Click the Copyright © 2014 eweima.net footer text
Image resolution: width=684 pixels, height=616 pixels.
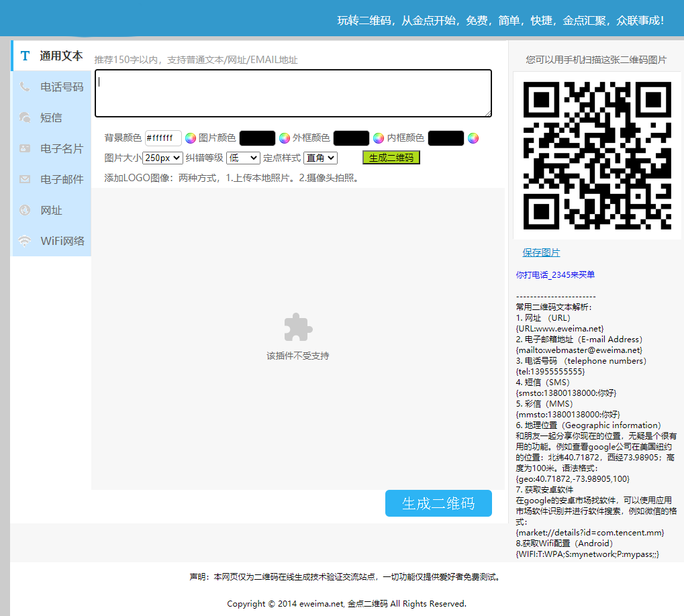(x=347, y=603)
